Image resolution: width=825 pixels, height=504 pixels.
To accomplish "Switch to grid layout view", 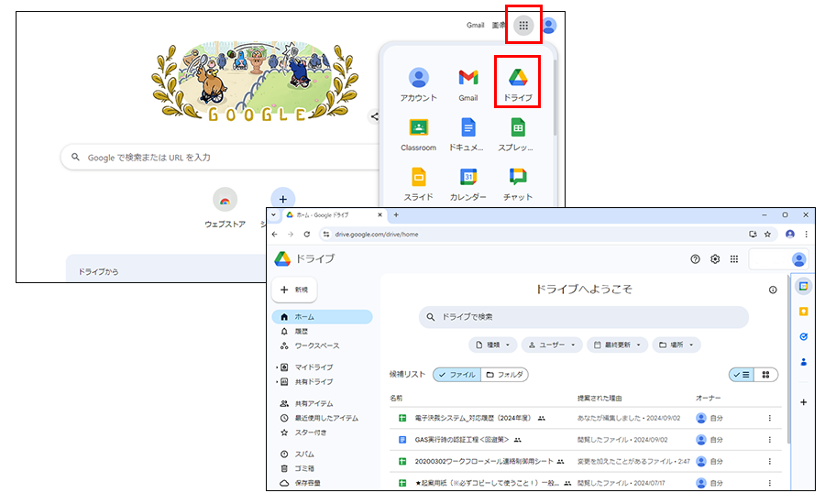I will (766, 375).
